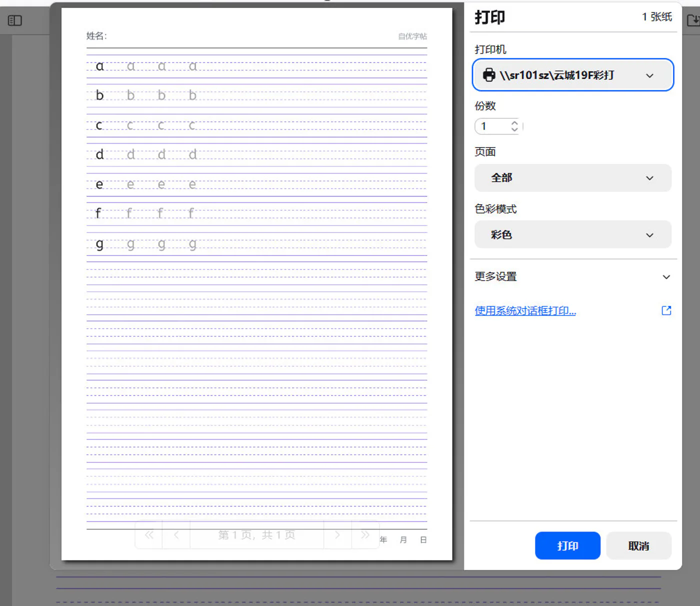
Task: Click the blue 打印 button
Action: 567,545
